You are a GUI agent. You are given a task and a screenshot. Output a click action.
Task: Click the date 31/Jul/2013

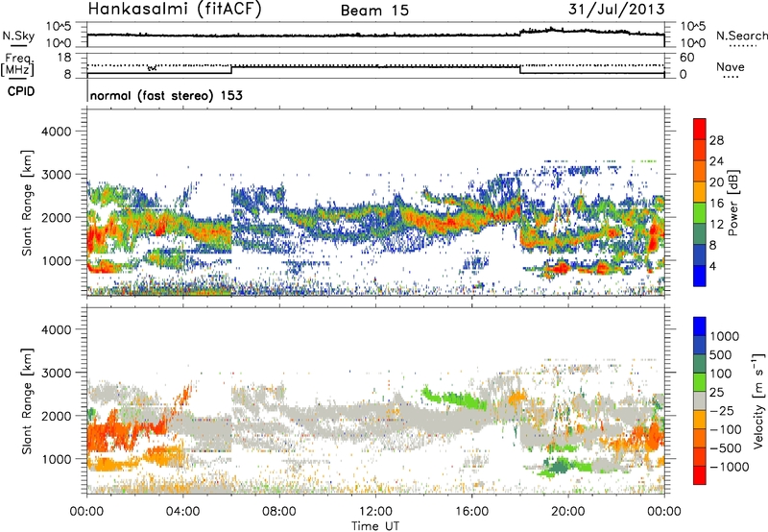pyautogui.click(x=616, y=10)
